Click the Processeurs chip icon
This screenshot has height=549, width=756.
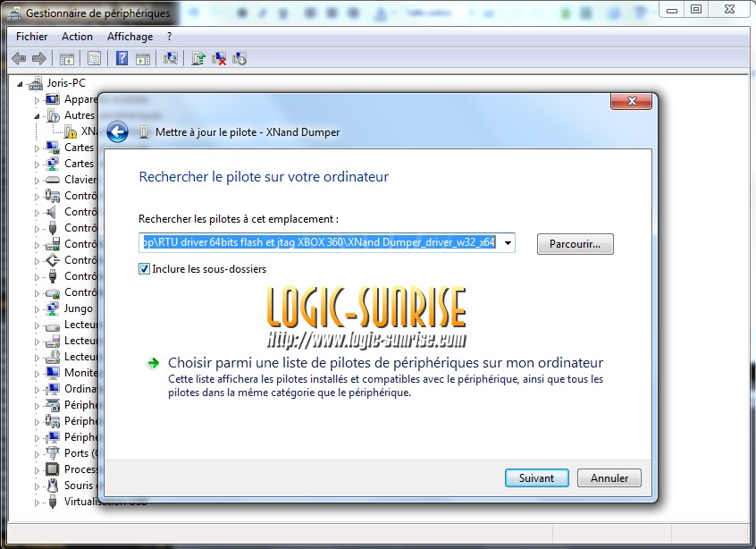click(x=52, y=469)
